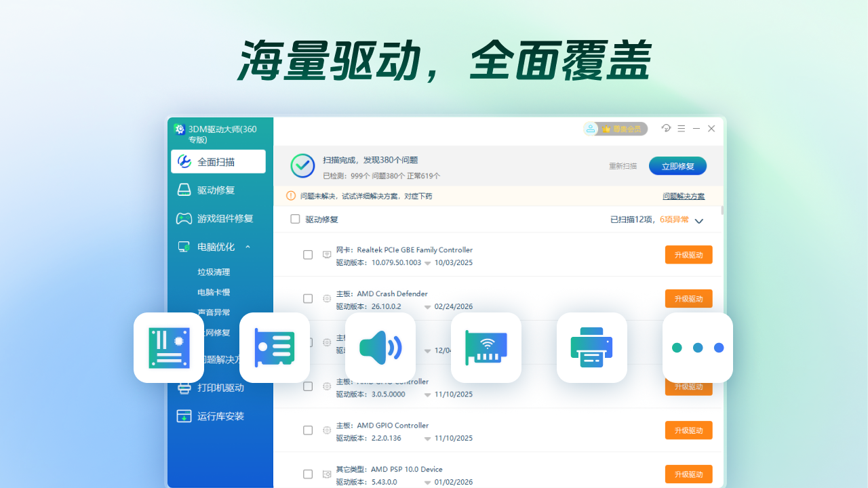Click the user avatar icon in title bar
This screenshot has height=488, width=868.
591,129
